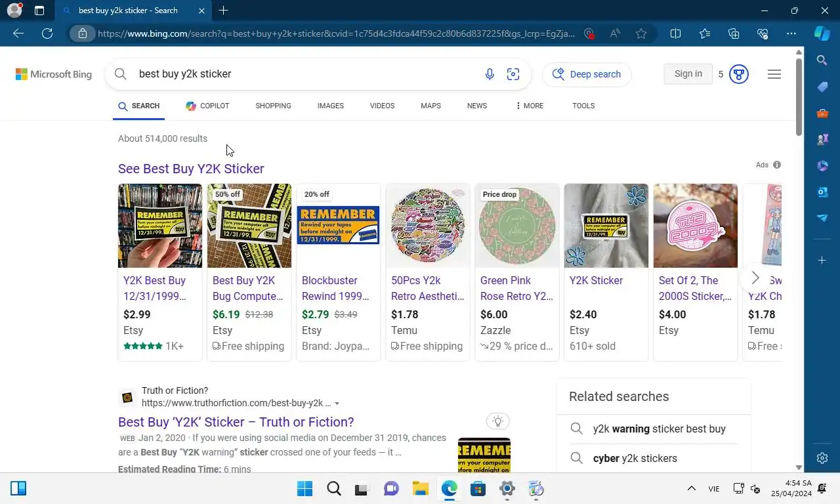The height and width of the screenshot is (504, 840).
Task: Open Microsoft Store from taskbar
Action: (478, 488)
